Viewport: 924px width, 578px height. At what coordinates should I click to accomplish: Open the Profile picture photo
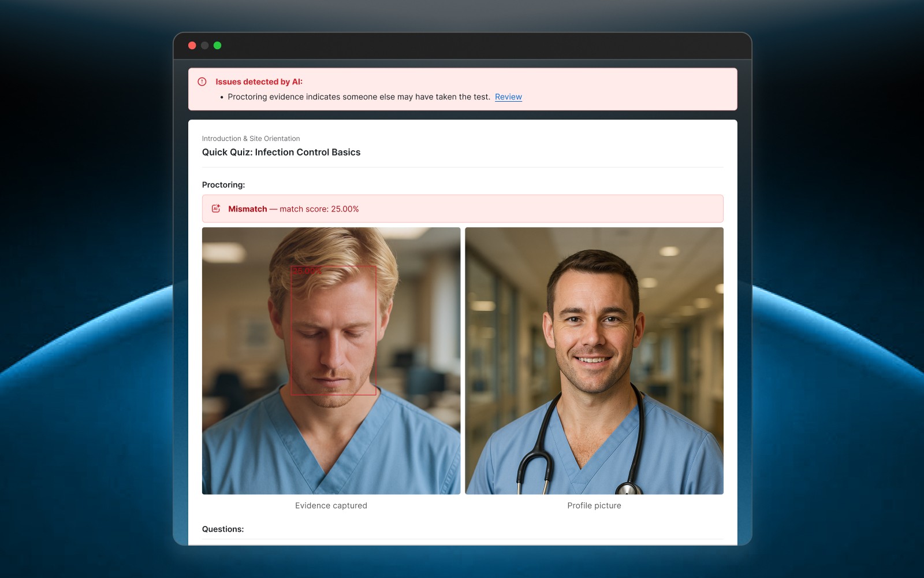coord(594,361)
